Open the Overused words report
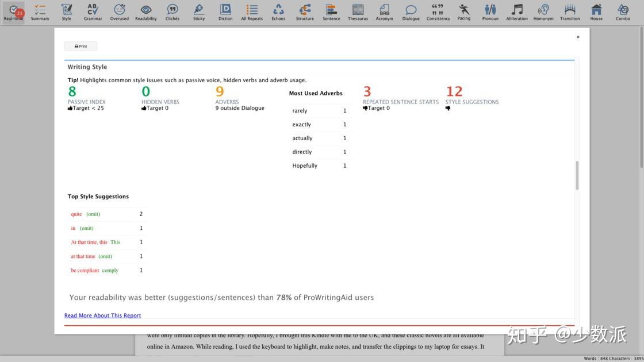Viewport: 644px width, 362px height. (x=119, y=12)
